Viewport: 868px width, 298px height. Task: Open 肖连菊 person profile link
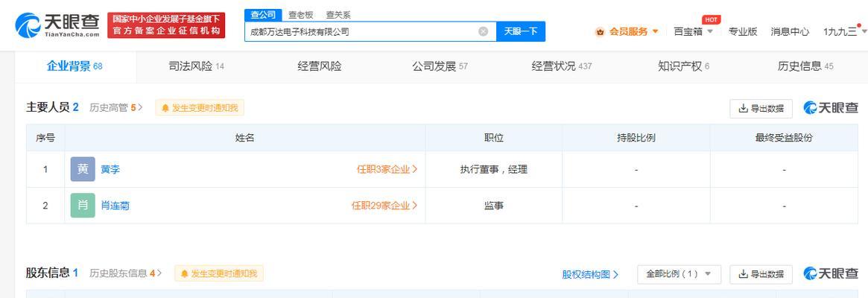click(115, 206)
